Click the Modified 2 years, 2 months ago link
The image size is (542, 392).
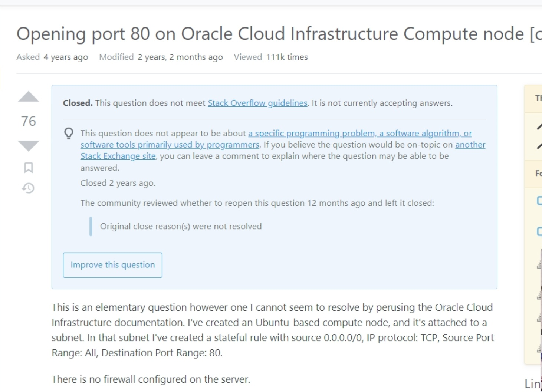point(161,57)
